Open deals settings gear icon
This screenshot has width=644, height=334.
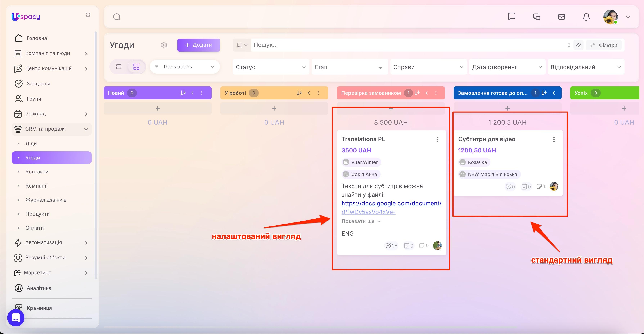[x=164, y=45]
